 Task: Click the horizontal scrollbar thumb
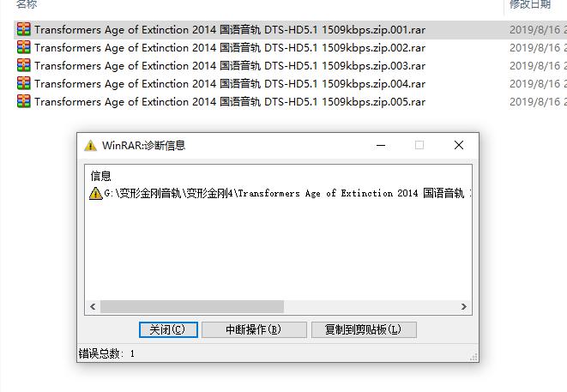tap(192, 307)
